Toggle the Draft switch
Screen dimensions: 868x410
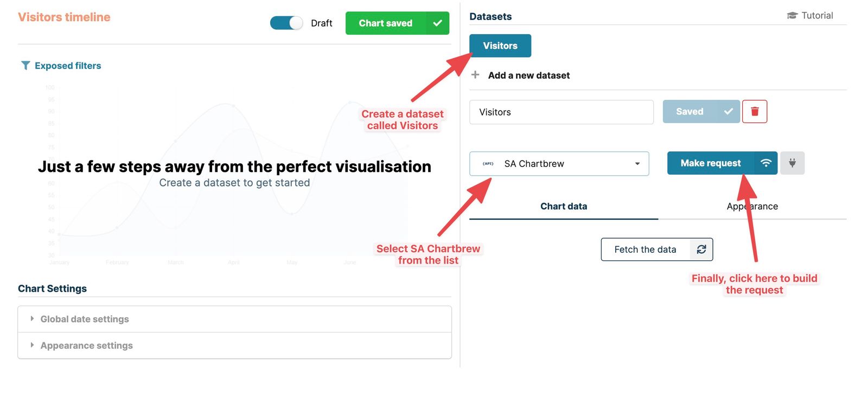[286, 23]
